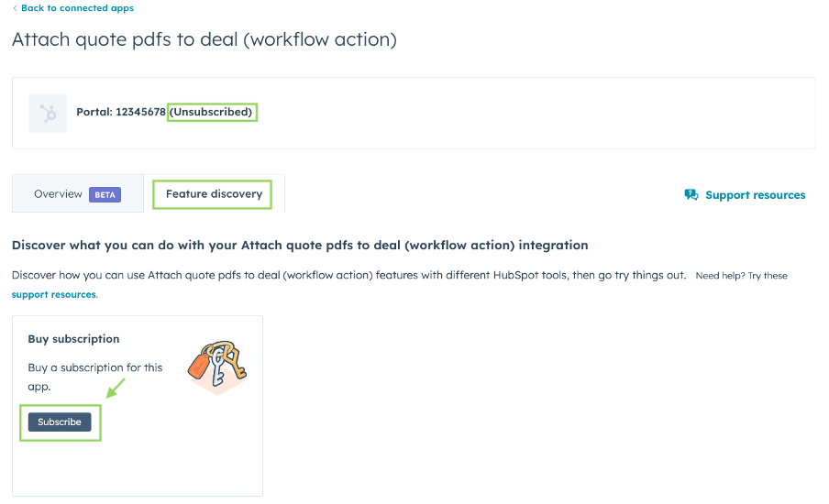
Task: Click the Buy subscription card heading
Action: (73, 339)
